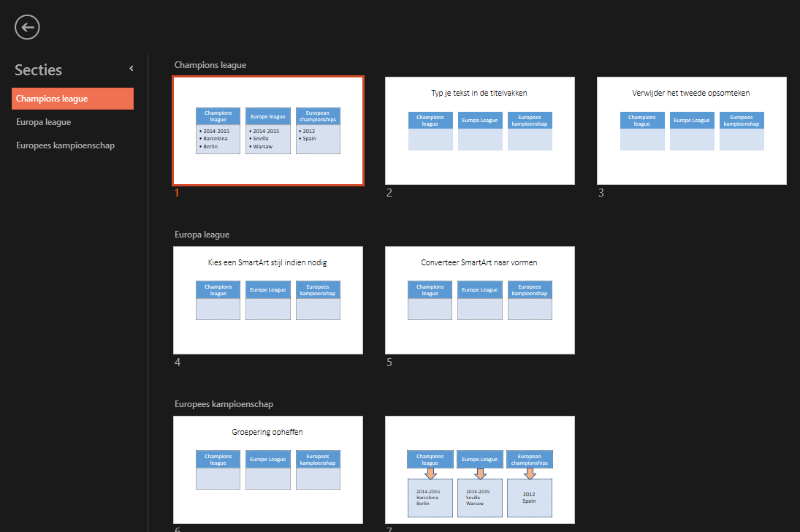Open slide 7 showing the arrow diagram
The width and height of the screenshot is (800, 532).
click(479, 470)
